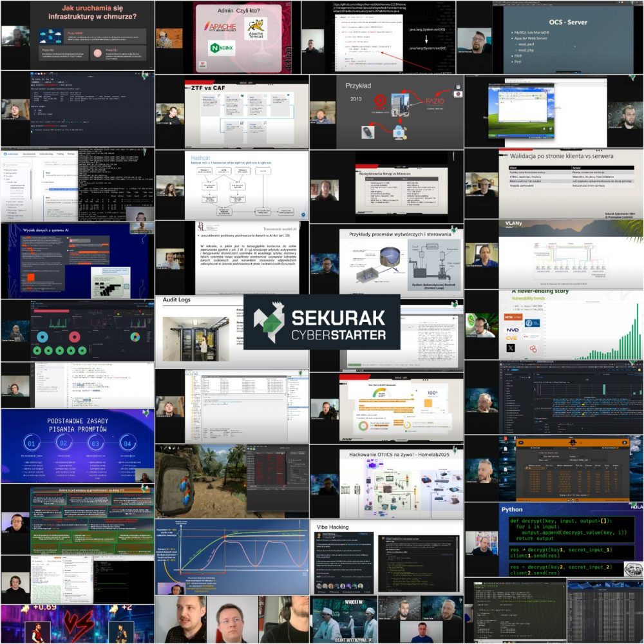Click the 'SEKURAK' text in center banner

[x=339, y=318]
